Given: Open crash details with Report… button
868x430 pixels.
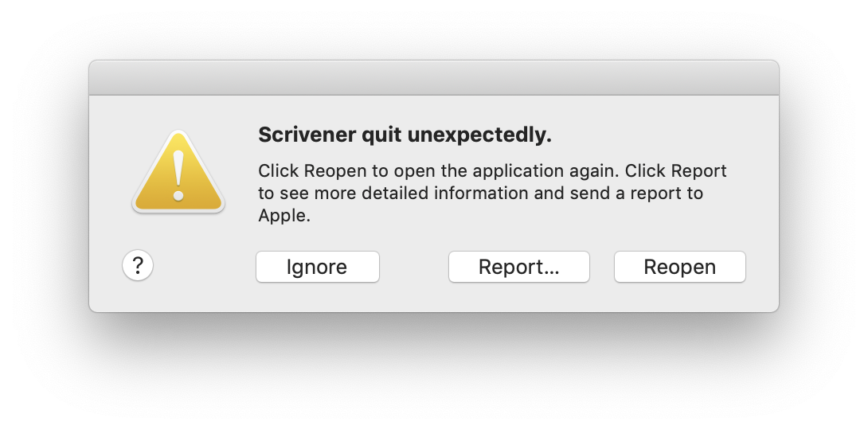Looking at the screenshot, I should [x=518, y=267].
